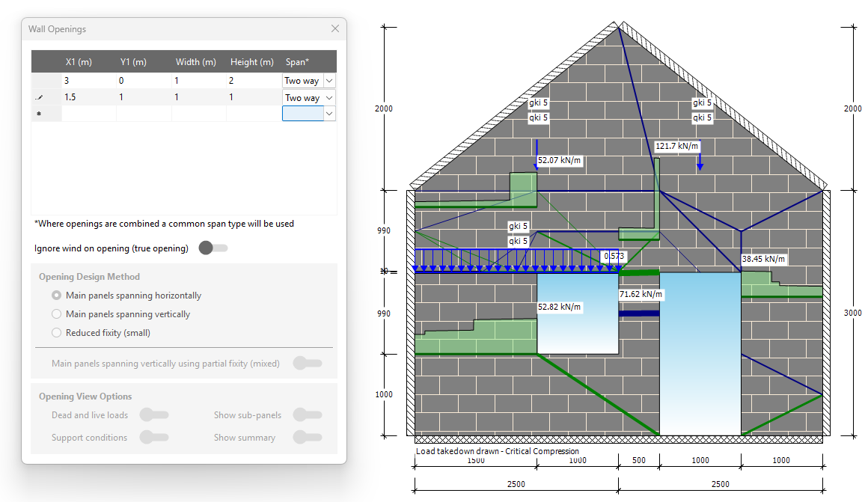
Task: Choose Main panels spanning vertically option
Action: click(57, 314)
